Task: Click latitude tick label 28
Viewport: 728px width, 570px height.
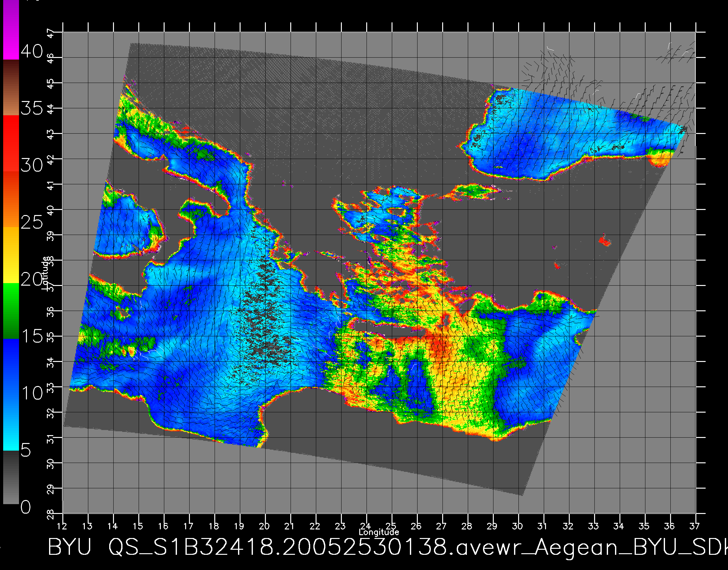Action: tap(50, 515)
